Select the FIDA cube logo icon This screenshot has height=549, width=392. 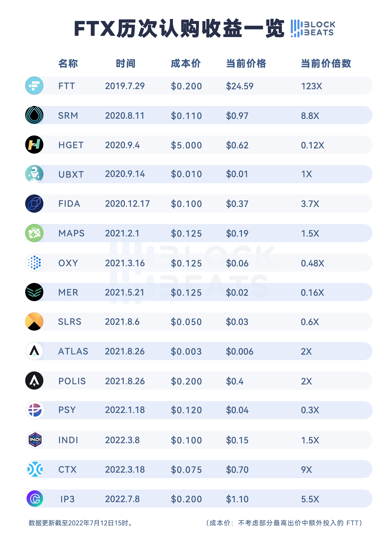34,203
